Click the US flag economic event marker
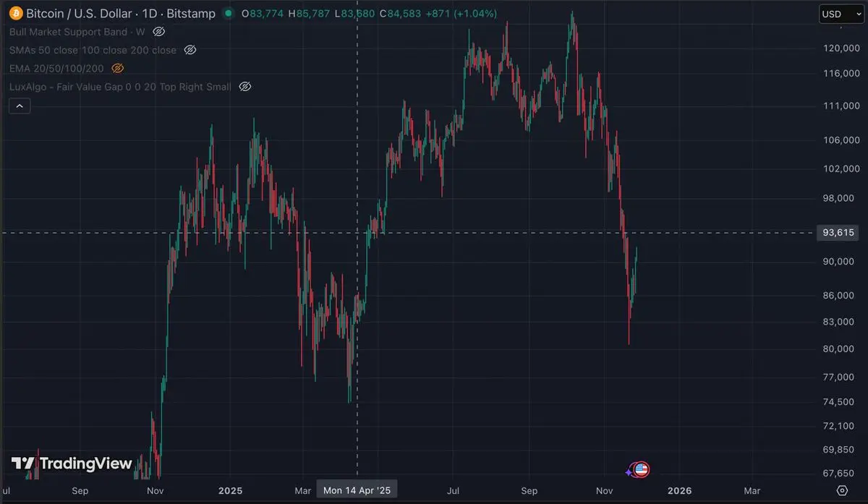Image resolution: width=868 pixels, height=504 pixels. pos(641,470)
